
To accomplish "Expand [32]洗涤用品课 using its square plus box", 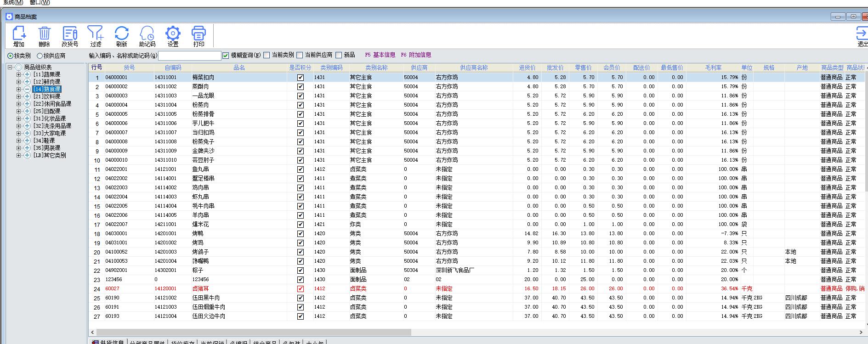I will (18, 126).
